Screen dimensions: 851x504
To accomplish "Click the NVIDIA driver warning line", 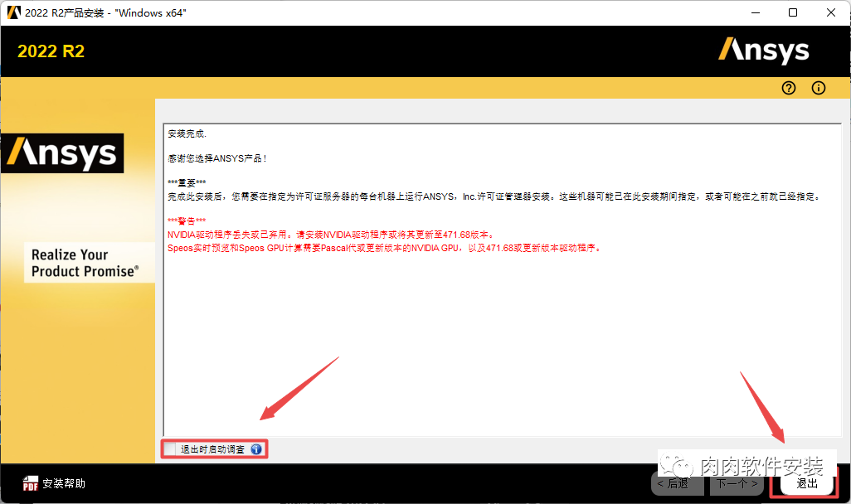I will [330, 235].
